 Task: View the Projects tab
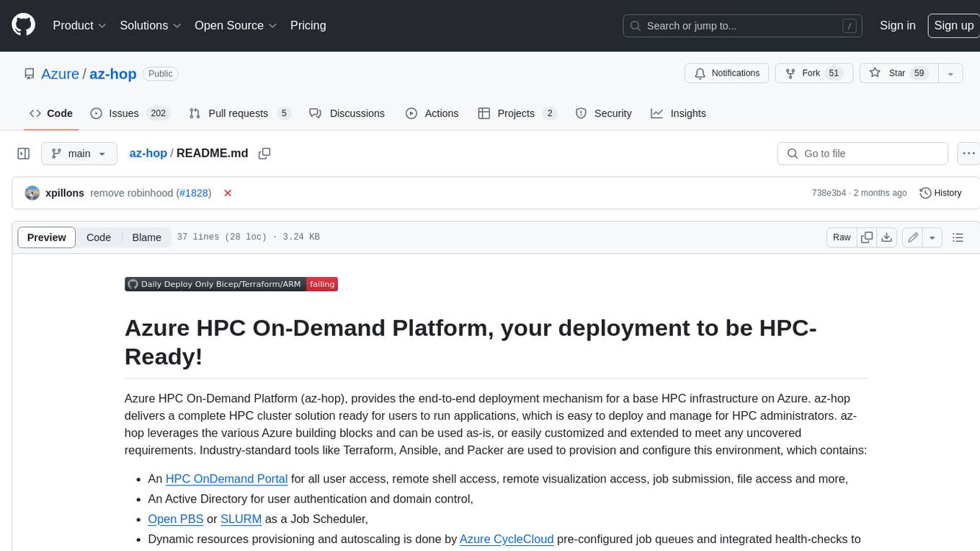[x=517, y=113]
